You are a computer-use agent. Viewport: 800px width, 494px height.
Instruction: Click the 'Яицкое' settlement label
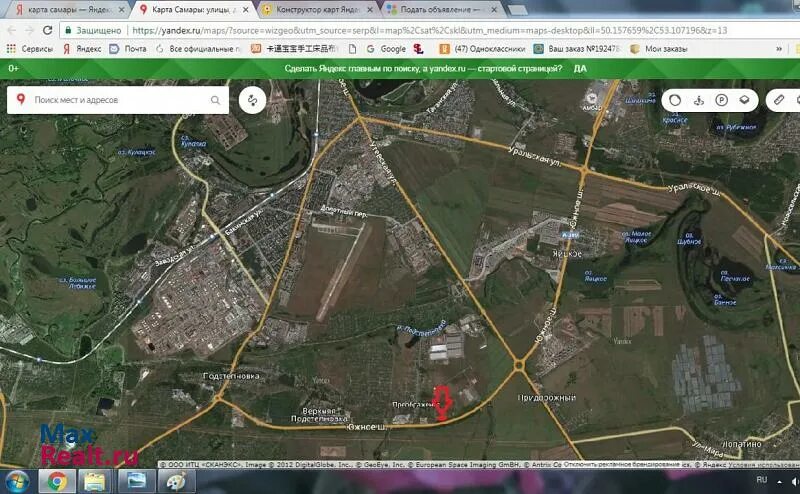point(567,253)
